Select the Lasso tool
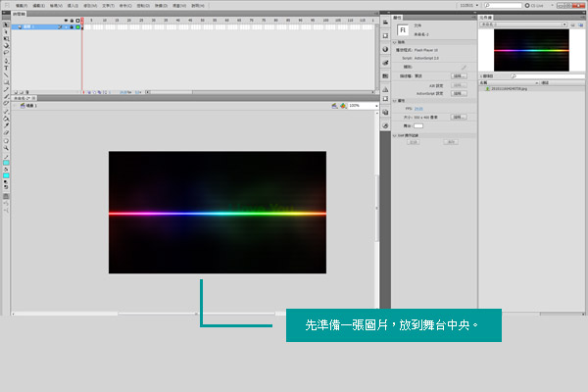Viewport: 588px width, 392px height. tap(6, 53)
